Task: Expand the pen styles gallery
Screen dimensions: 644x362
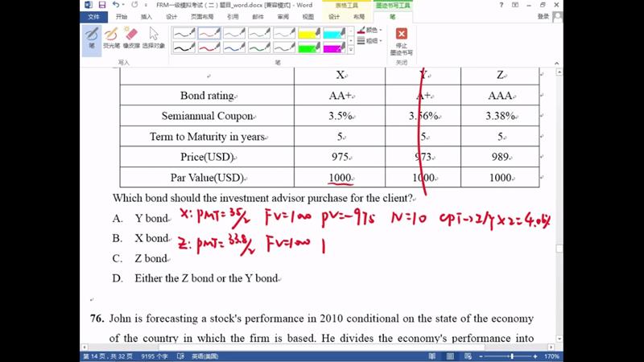Action: (351, 50)
